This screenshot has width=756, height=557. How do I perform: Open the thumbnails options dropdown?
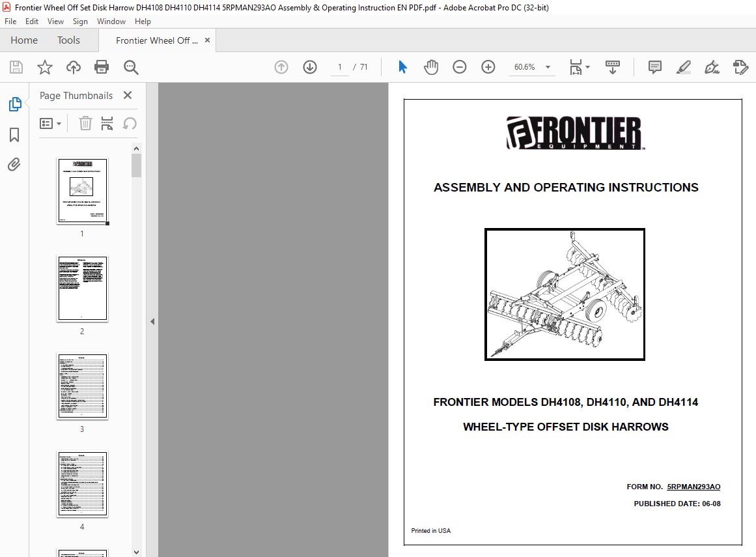click(x=50, y=124)
